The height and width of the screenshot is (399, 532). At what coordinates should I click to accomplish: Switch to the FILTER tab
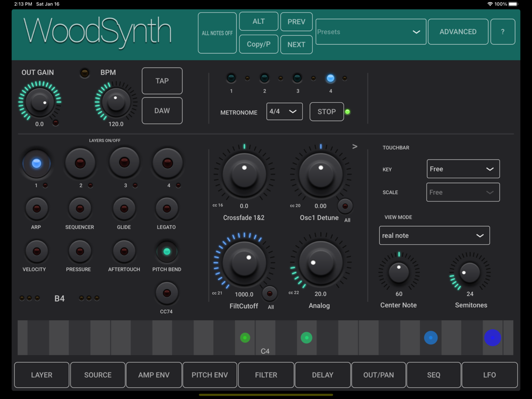click(x=266, y=375)
